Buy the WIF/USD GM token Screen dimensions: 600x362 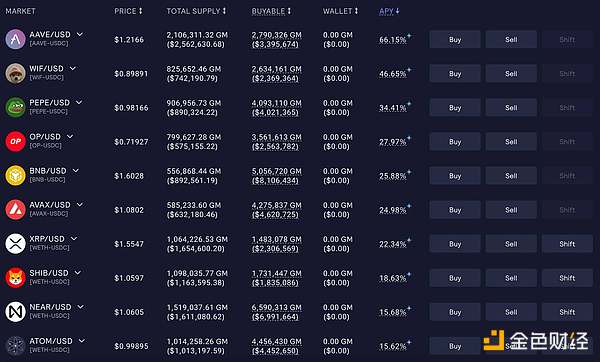[x=455, y=73]
